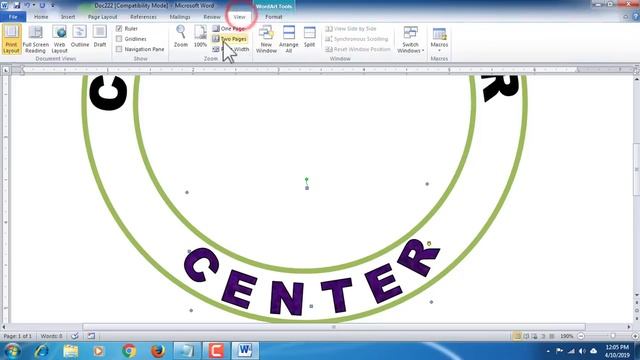Enable the Navigation Pane checkbox

pos(119,49)
